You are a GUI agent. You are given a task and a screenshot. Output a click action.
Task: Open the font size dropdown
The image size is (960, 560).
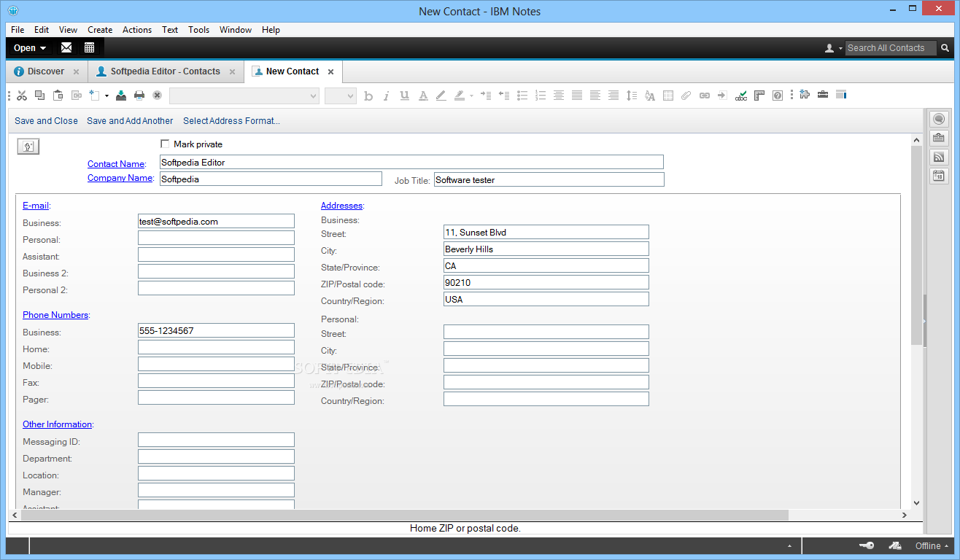[x=341, y=96]
